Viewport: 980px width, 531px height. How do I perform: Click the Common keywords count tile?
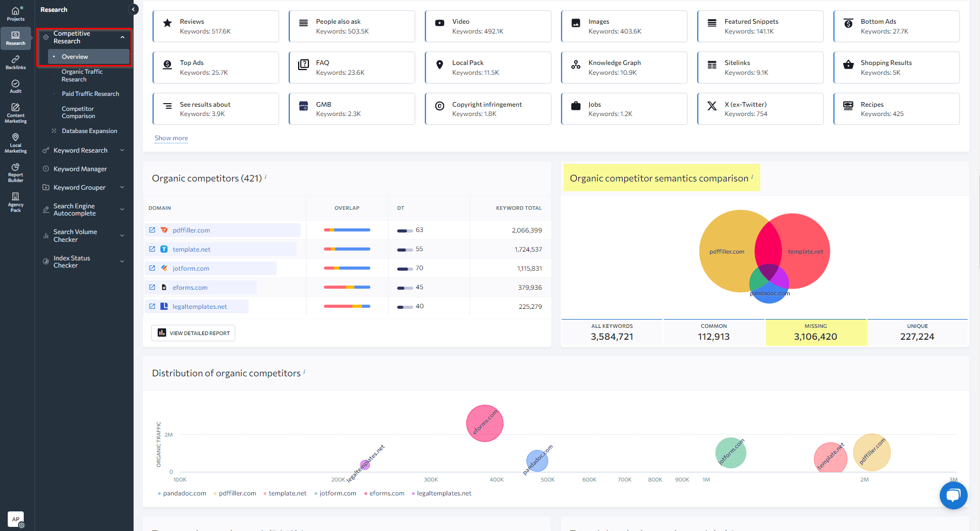coord(714,333)
